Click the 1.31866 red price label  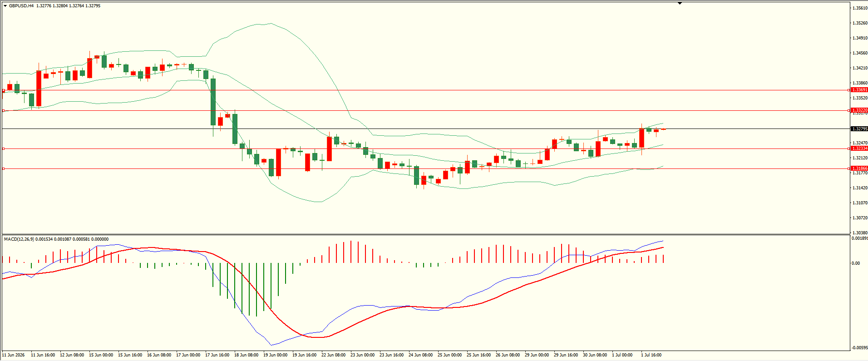pyautogui.click(x=859, y=168)
